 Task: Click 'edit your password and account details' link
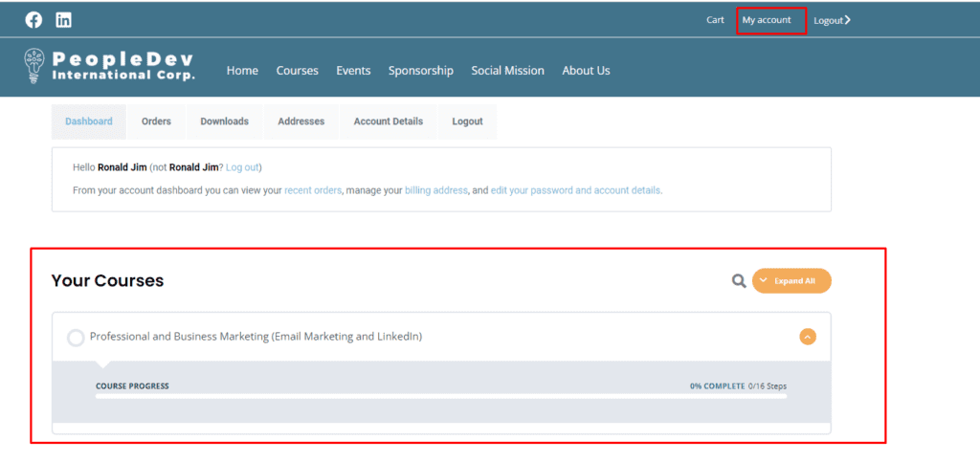point(575,190)
